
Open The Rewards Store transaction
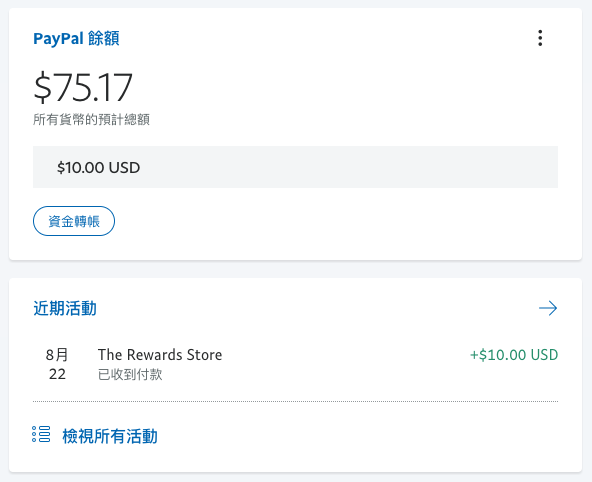[160, 355]
